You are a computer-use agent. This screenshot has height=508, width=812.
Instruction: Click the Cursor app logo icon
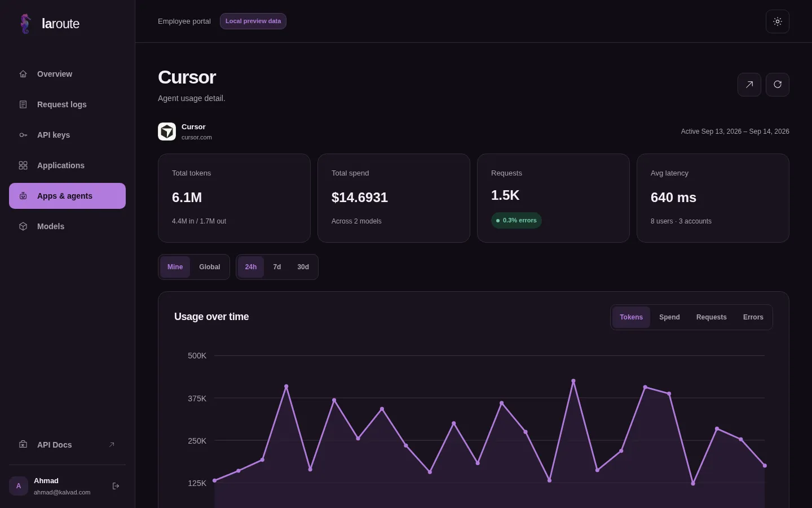167,132
